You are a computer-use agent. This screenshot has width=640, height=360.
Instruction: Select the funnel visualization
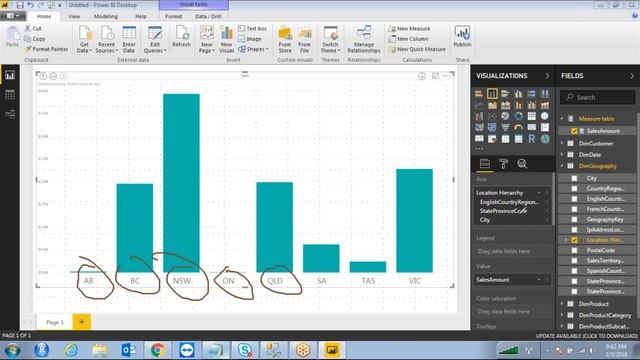click(505, 128)
